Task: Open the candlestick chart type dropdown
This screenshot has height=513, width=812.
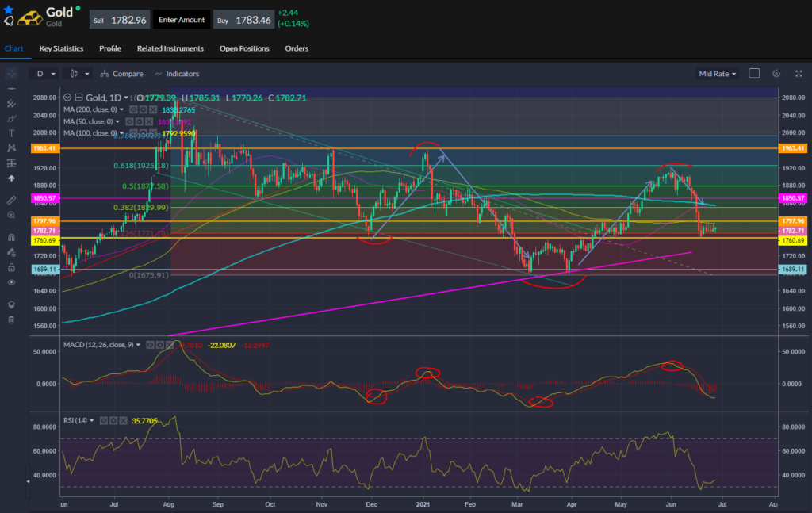Action: [79, 74]
